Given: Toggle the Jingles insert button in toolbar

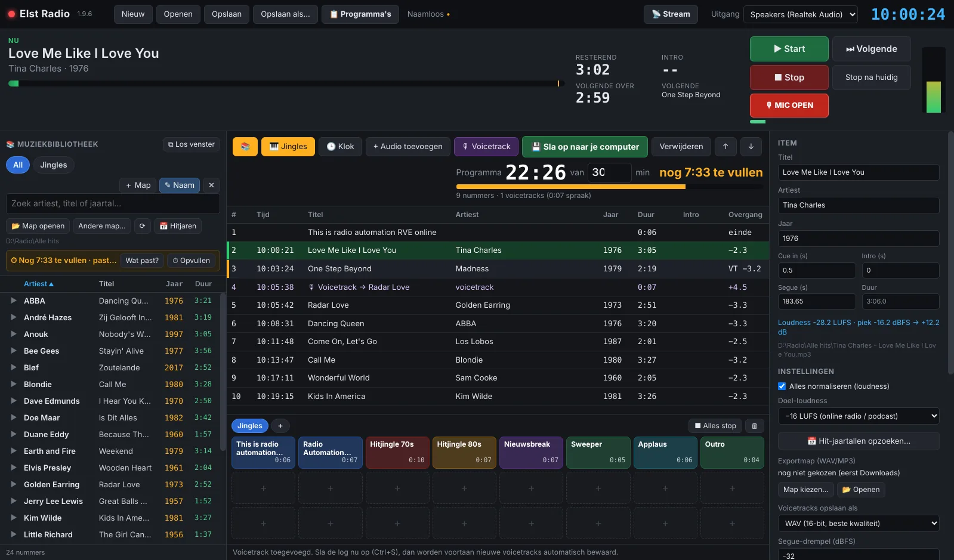Looking at the screenshot, I should (288, 147).
